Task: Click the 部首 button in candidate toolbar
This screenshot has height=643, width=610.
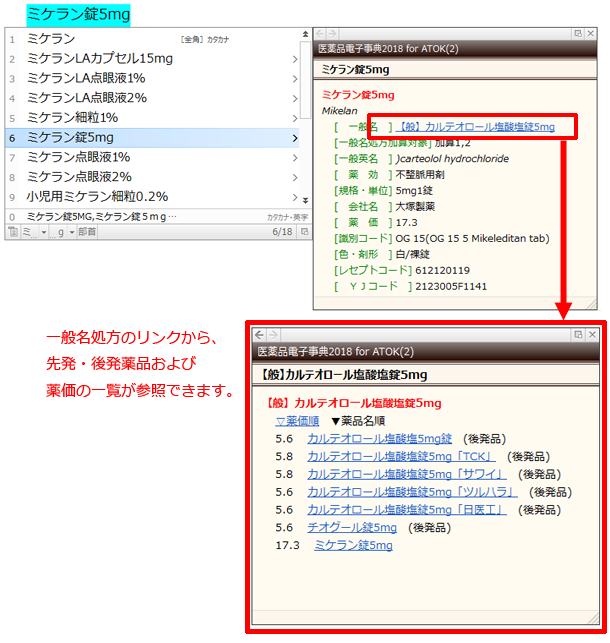Action: 87,232
